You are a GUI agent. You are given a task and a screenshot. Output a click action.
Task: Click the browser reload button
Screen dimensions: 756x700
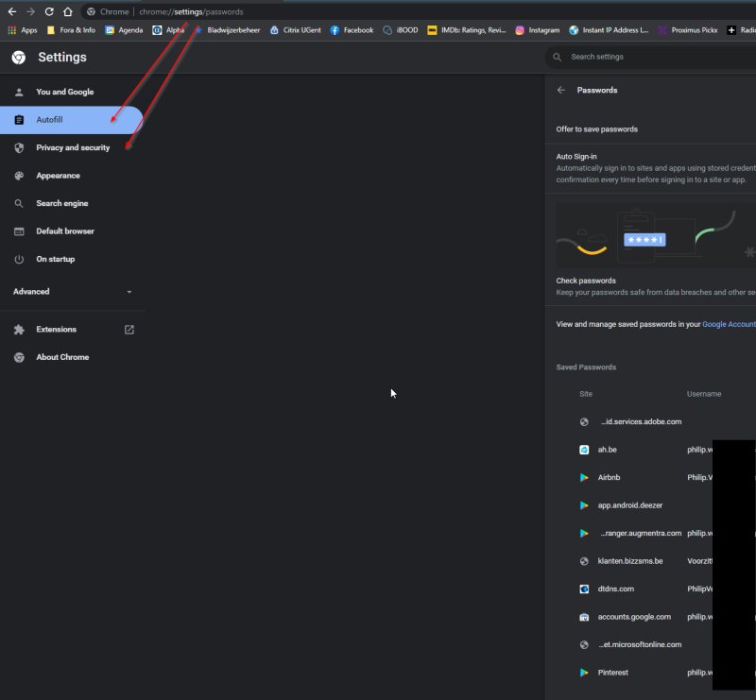pos(49,11)
